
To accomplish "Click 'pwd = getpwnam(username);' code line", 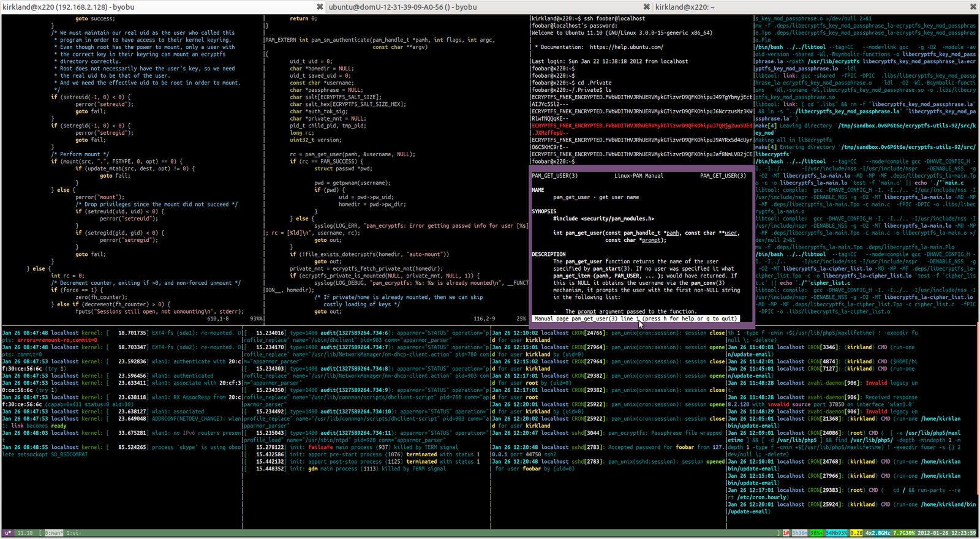I will 352,183.
